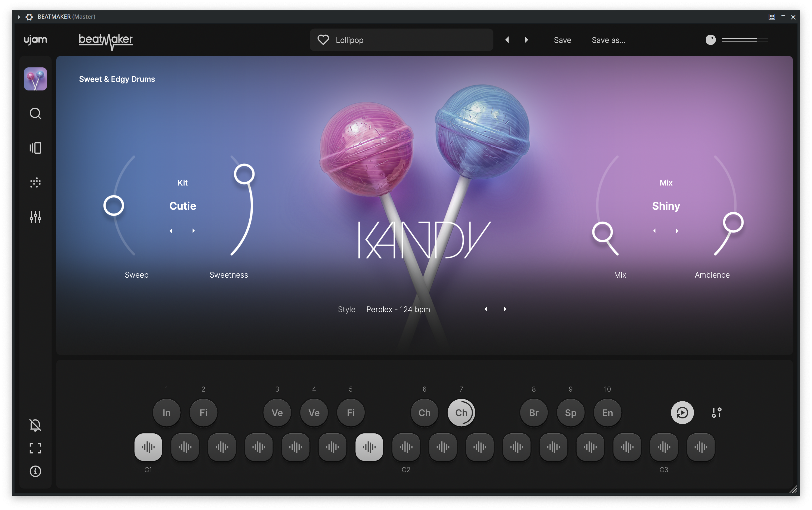Click Save as... button
Screen dimensions: 812x510
pyautogui.click(x=608, y=40)
